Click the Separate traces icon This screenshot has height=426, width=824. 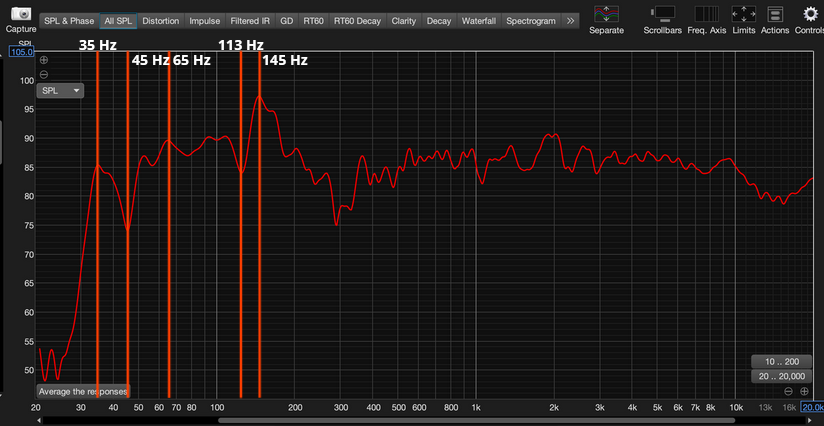pyautogui.click(x=606, y=13)
